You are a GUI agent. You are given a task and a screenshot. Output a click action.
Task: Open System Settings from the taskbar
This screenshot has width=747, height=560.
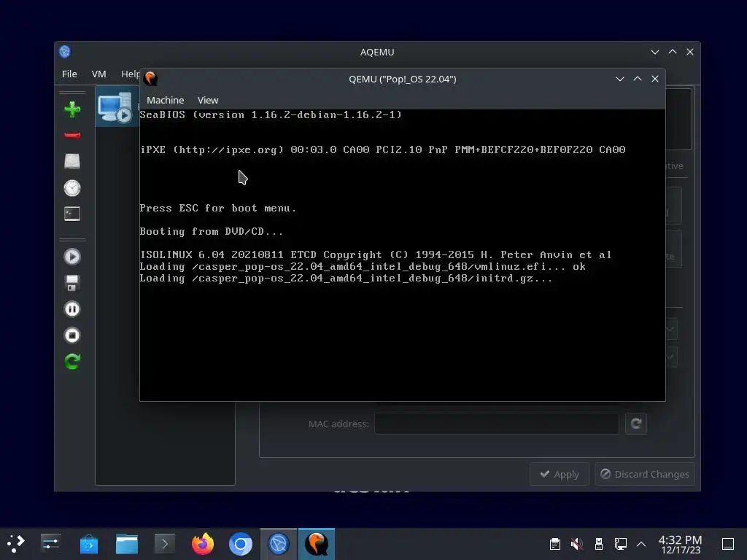50,544
